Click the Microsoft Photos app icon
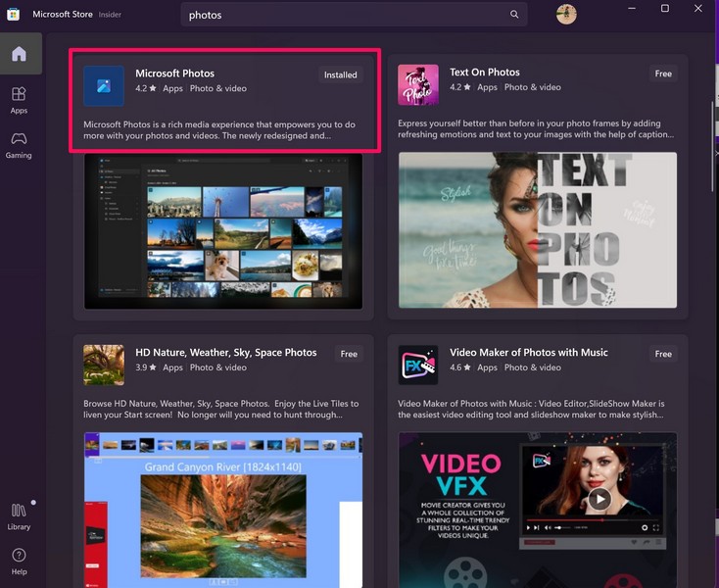 [x=104, y=85]
